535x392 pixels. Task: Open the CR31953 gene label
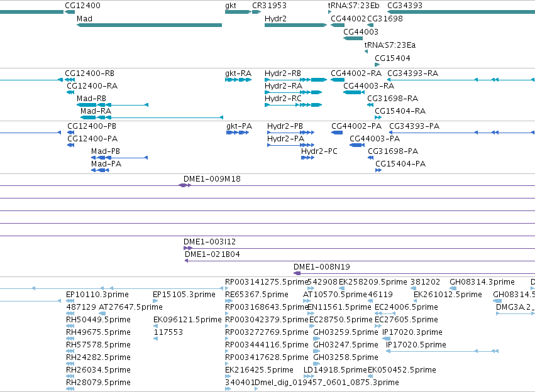(x=269, y=6)
